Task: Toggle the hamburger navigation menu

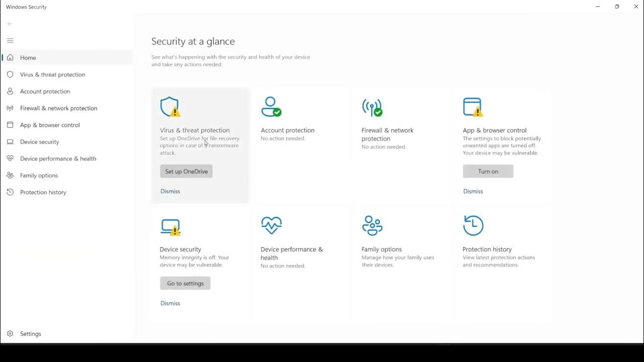Action: 10,41
